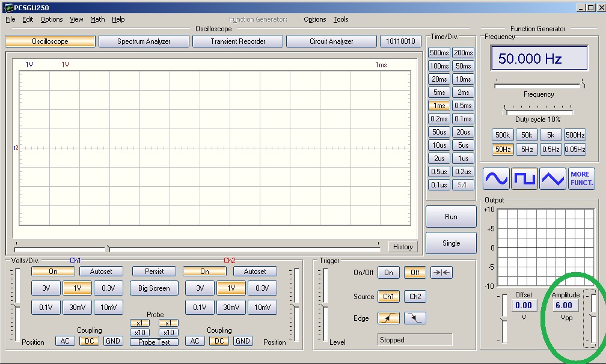Image resolution: width=606 pixels, height=364 pixels.
Task: Set time base to 50us
Action: [439, 132]
